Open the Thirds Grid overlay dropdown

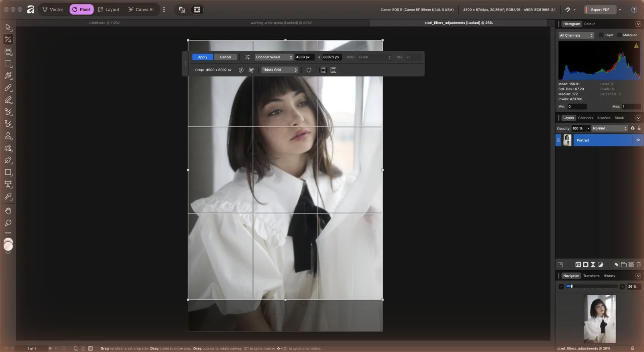coord(279,70)
